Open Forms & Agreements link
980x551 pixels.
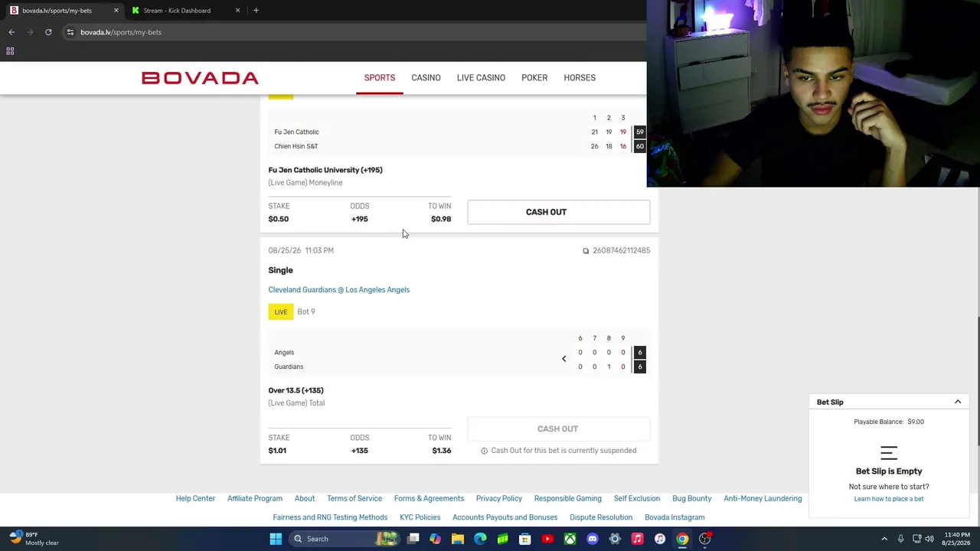pos(429,499)
